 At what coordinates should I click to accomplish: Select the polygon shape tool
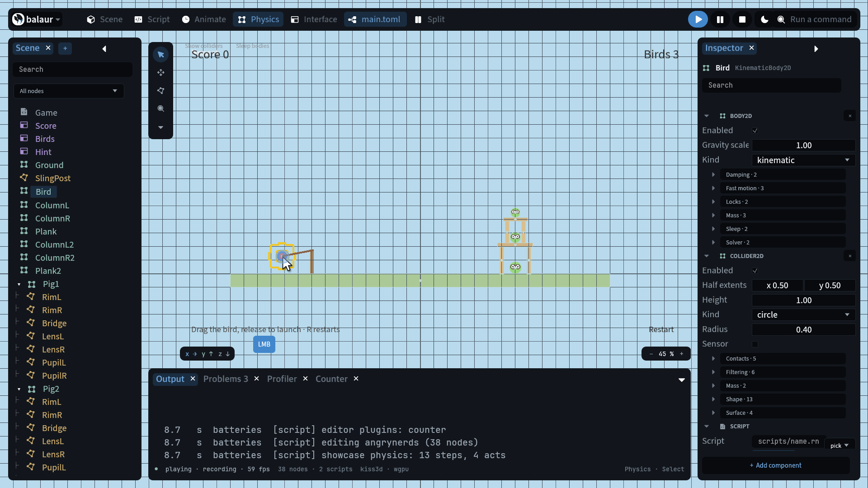pyautogui.click(x=160, y=91)
